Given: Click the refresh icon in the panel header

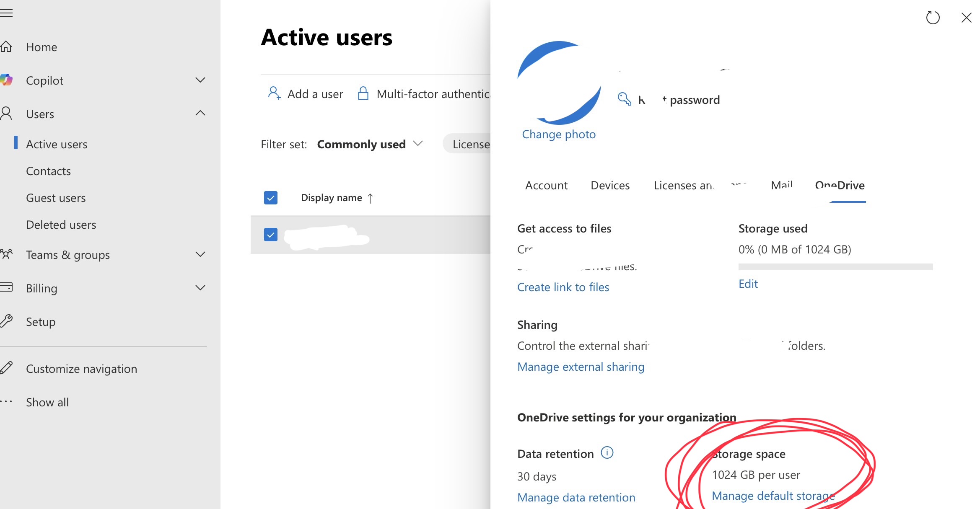Looking at the screenshot, I should [933, 18].
